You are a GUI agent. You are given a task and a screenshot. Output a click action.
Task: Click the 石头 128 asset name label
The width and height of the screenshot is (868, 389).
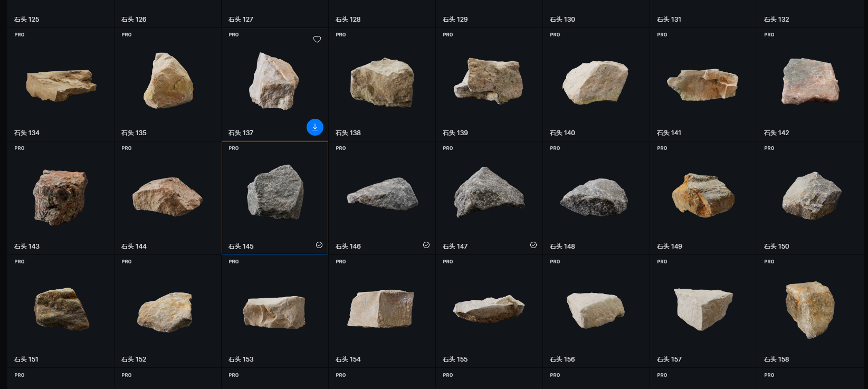348,20
